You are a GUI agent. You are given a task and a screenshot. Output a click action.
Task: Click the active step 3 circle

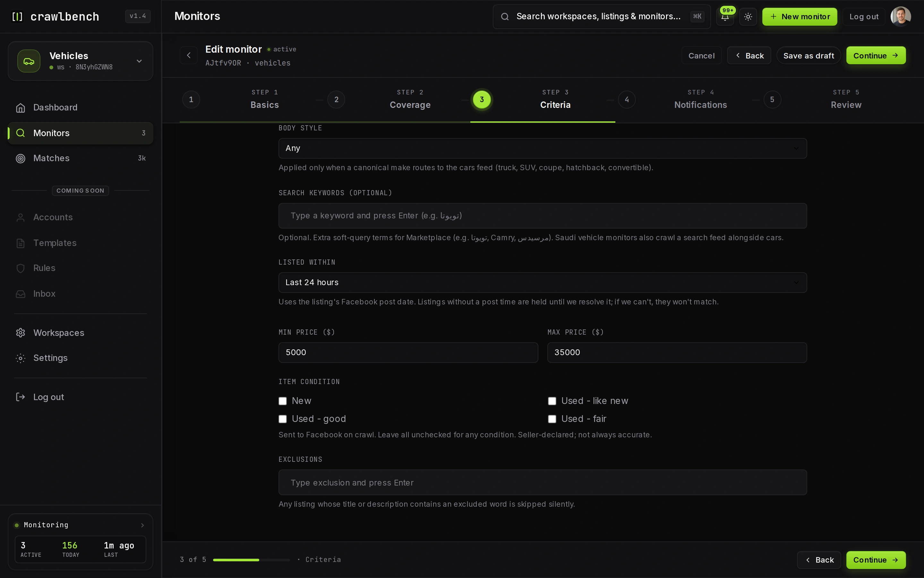482,100
